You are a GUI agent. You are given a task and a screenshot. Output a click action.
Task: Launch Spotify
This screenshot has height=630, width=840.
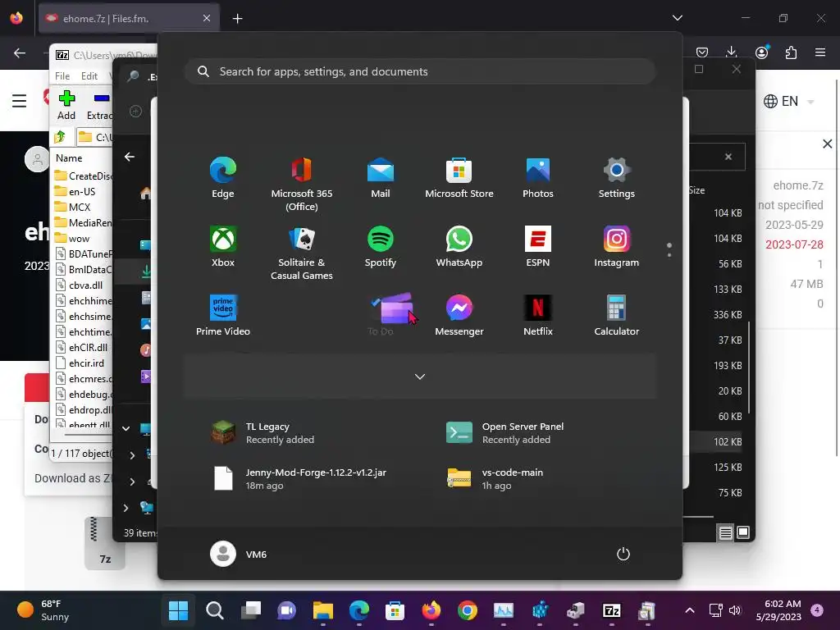tap(381, 247)
